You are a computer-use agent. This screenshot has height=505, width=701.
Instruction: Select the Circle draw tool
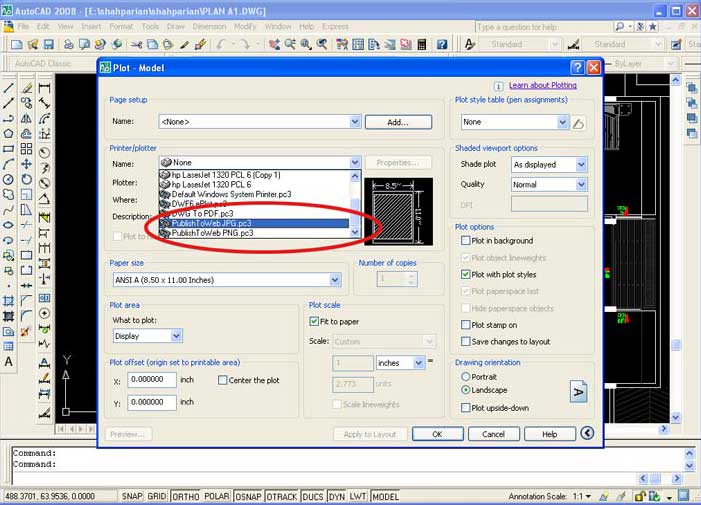(x=8, y=179)
